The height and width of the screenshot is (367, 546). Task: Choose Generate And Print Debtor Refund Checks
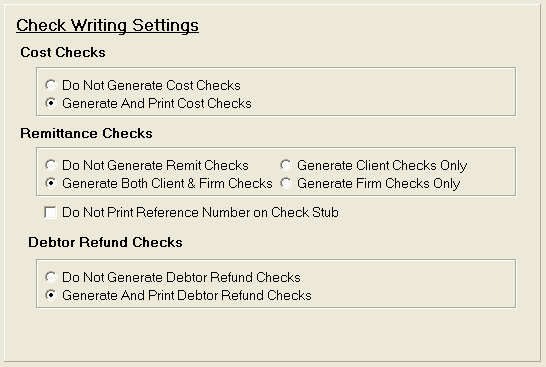[51, 295]
